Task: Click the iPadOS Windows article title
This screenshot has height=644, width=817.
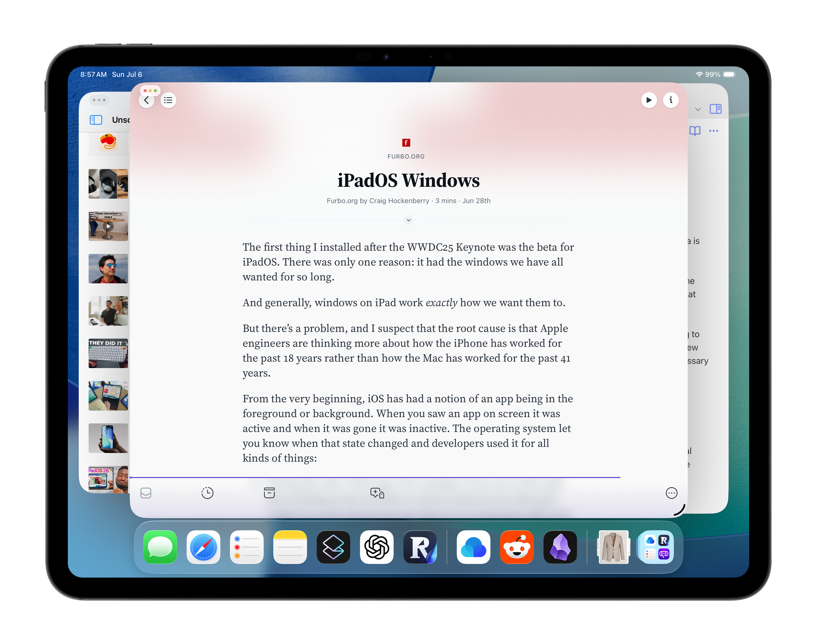Action: 408,181
